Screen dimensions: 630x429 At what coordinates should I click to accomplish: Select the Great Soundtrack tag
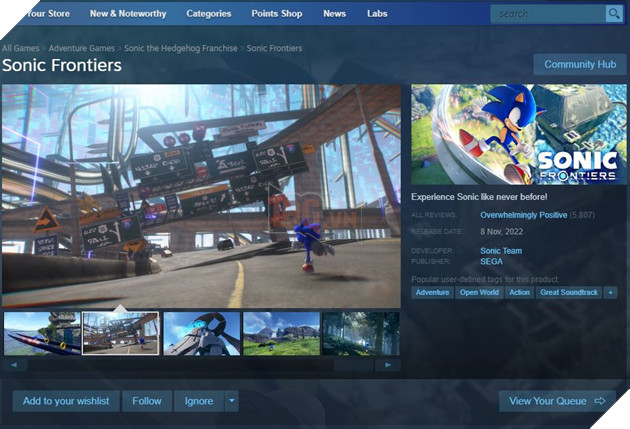[x=569, y=292]
